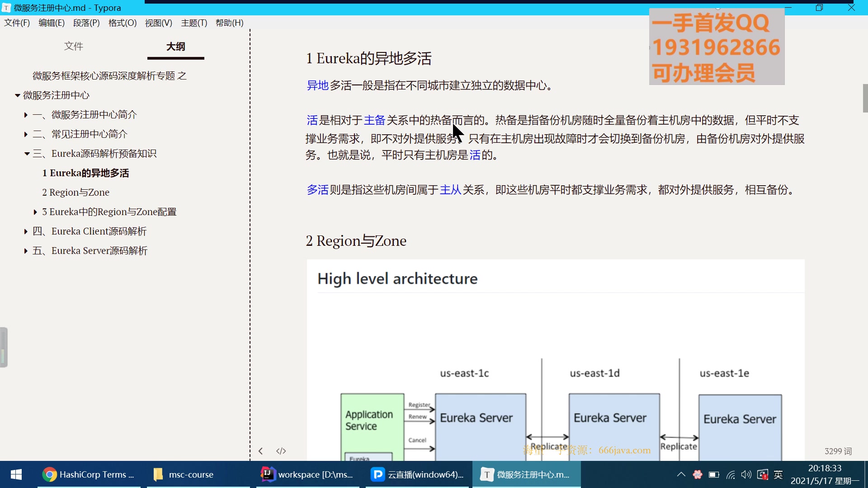Click the 3299 词 word count

838,451
